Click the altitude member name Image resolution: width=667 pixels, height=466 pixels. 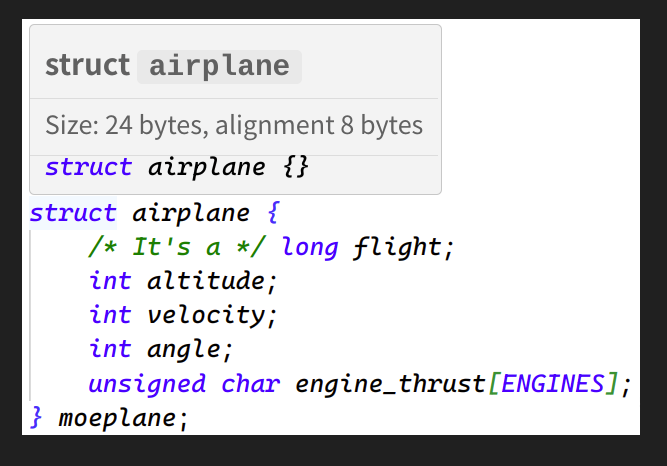206,281
